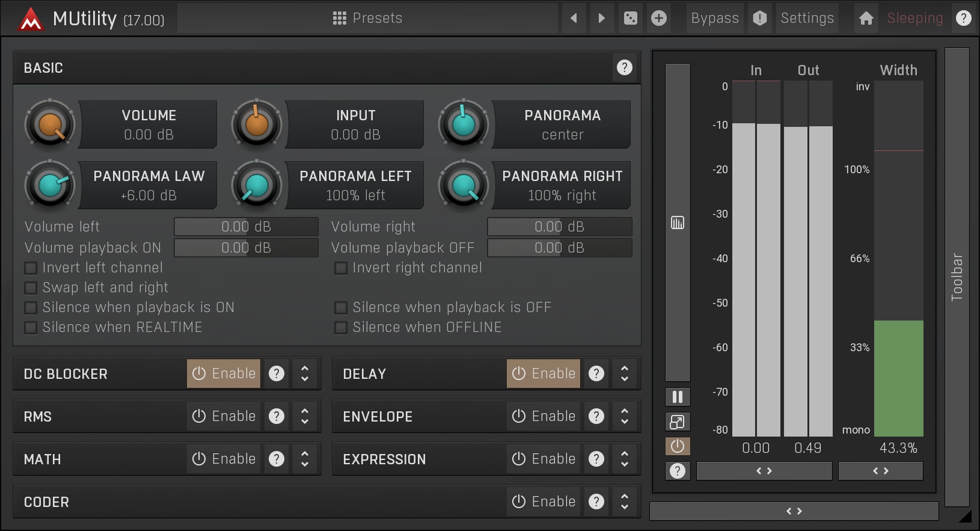Click the add preset plus icon
Image resolution: width=980 pixels, height=531 pixels.
pos(659,18)
